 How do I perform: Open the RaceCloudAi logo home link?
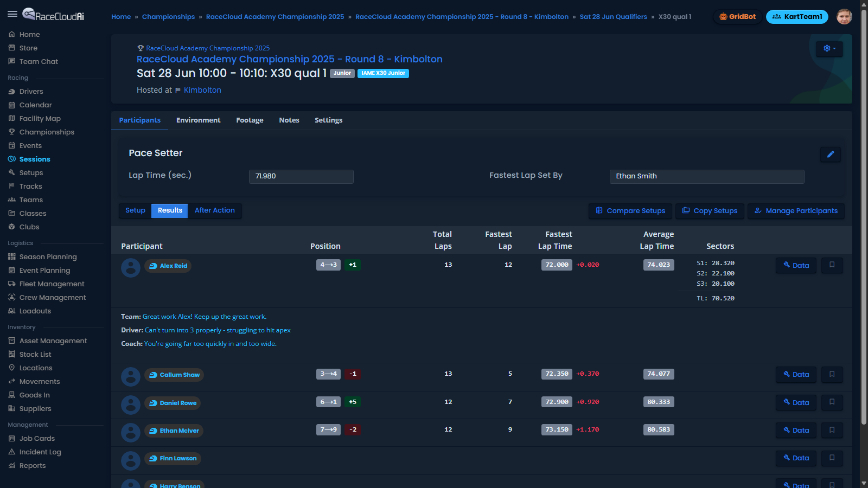tap(54, 14)
